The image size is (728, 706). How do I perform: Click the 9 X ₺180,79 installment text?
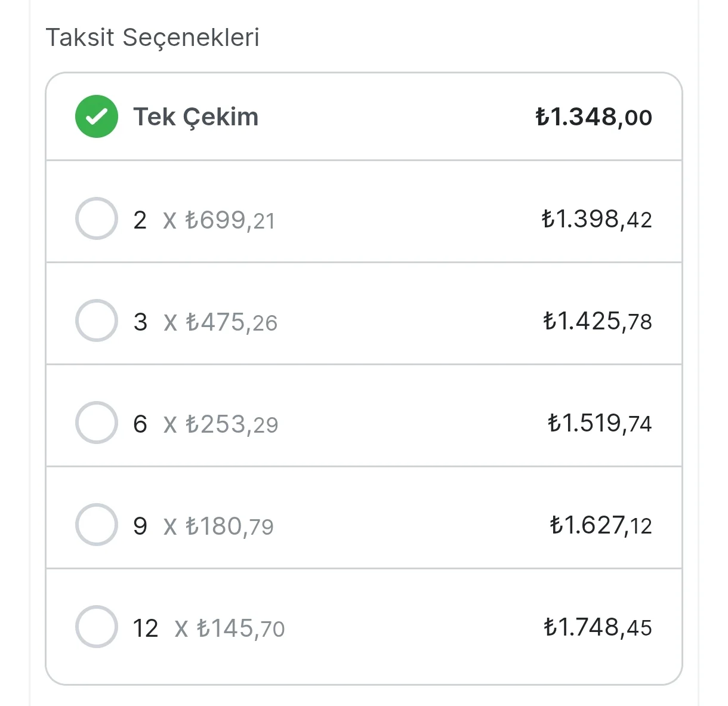pyautogui.click(x=204, y=526)
